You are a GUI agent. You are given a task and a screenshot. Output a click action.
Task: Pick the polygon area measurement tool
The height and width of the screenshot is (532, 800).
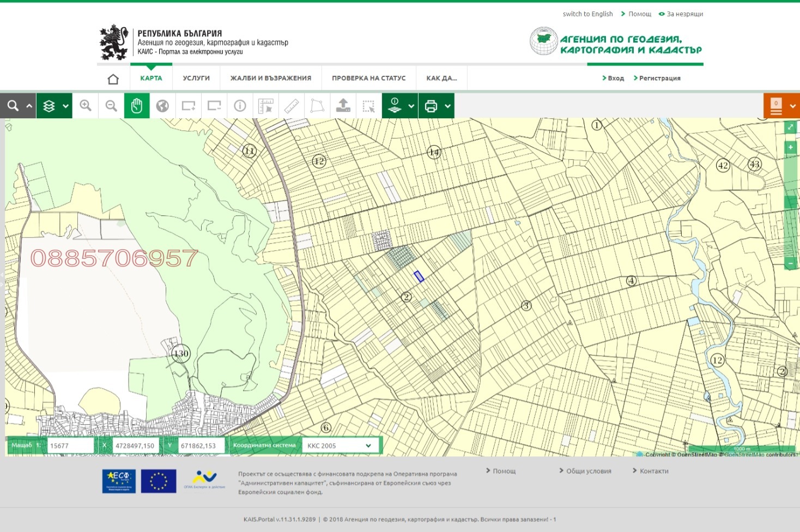click(317, 106)
